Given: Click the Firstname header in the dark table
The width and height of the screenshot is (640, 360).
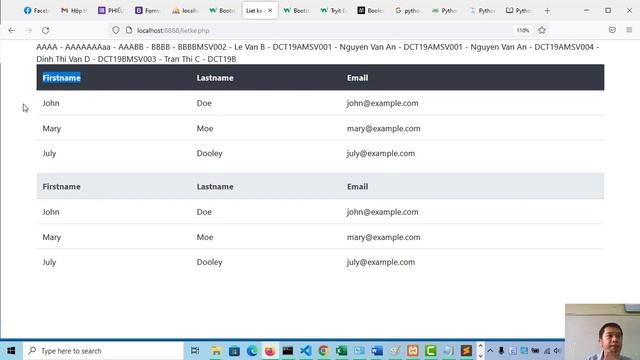Looking at the screenshot, I should tap(62, 78).
